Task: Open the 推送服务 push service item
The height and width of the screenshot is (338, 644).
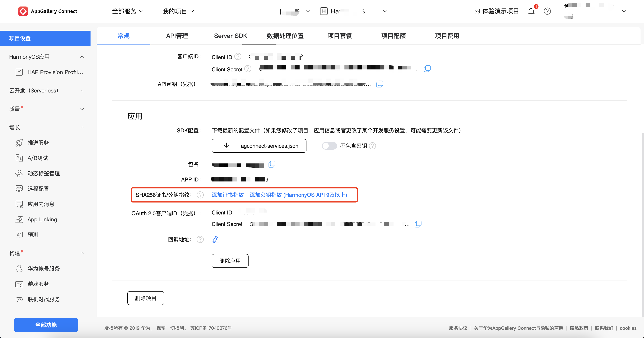Action: pyautogui.click(x=38, y=143)
